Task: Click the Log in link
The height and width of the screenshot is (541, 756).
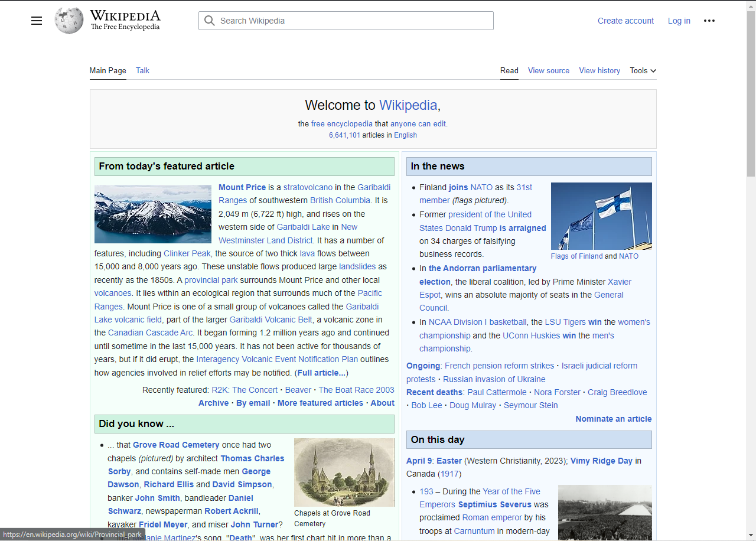Action: click(x=679, y=21)
